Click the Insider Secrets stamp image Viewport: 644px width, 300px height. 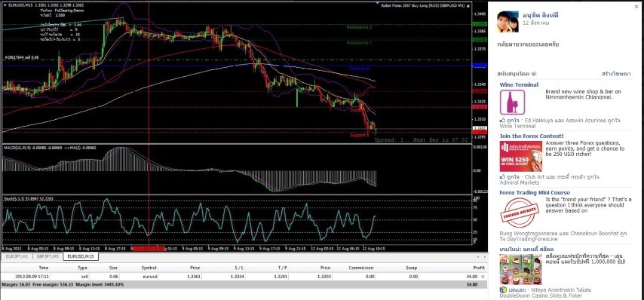coord(520,212)
